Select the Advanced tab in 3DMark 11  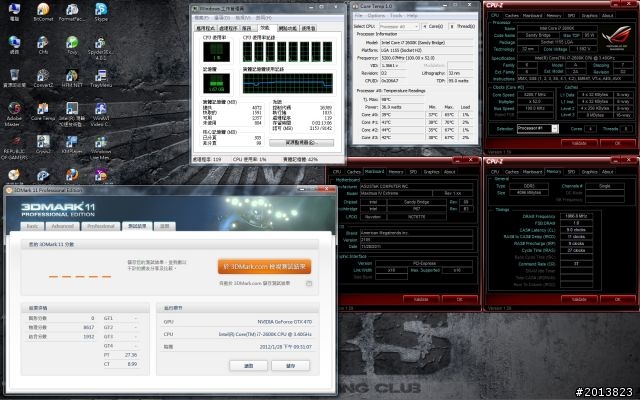pos(63,226)
